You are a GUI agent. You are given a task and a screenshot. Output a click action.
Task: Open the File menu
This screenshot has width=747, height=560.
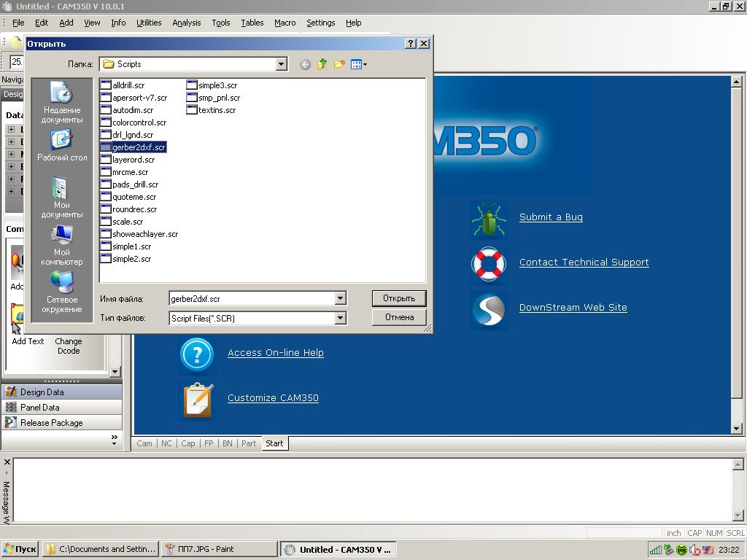pyautogui.click(x=18, y=23)
